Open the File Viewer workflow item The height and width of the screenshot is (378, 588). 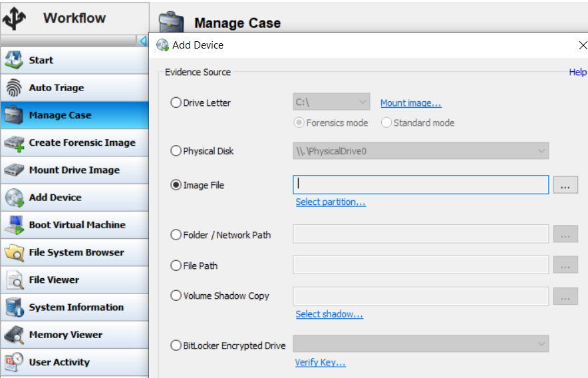tap(74, 280)
